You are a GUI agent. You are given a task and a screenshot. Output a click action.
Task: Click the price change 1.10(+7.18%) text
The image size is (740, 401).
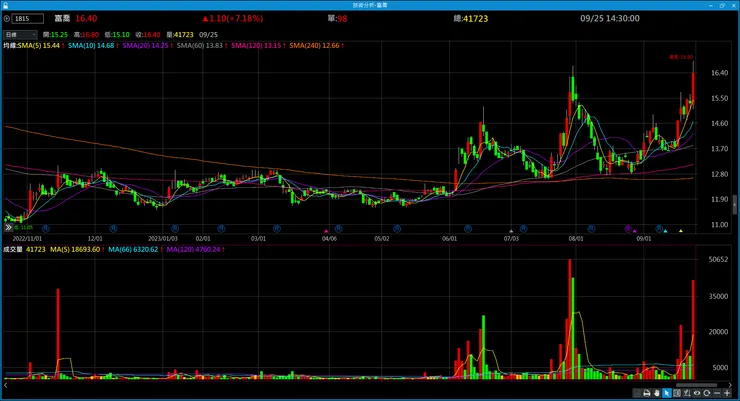pyautogui.click(x=232, y=19)
